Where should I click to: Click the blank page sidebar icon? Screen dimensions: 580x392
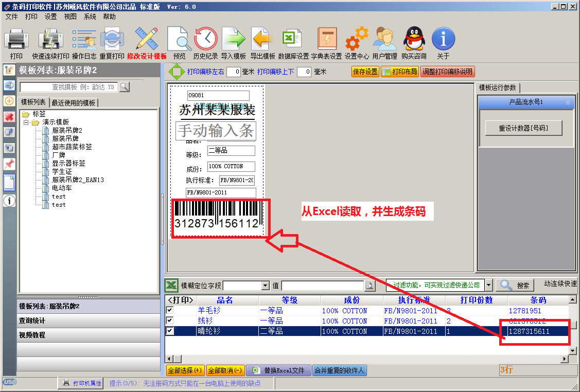click(9, 183)
